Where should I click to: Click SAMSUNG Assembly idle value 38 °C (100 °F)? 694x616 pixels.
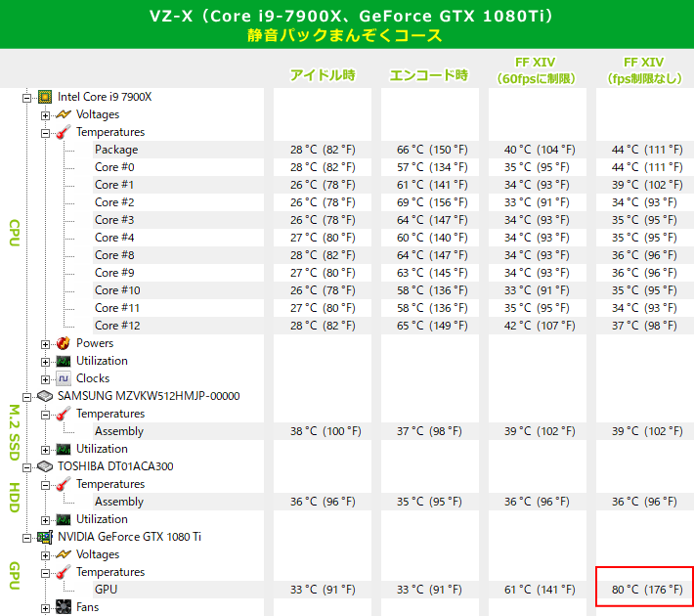325,431
